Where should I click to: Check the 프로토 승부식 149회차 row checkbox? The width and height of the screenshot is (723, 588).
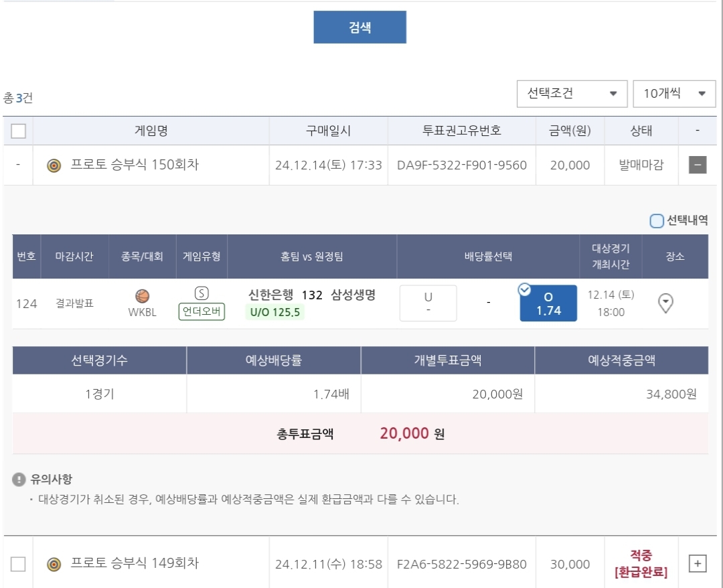point(18,564)
